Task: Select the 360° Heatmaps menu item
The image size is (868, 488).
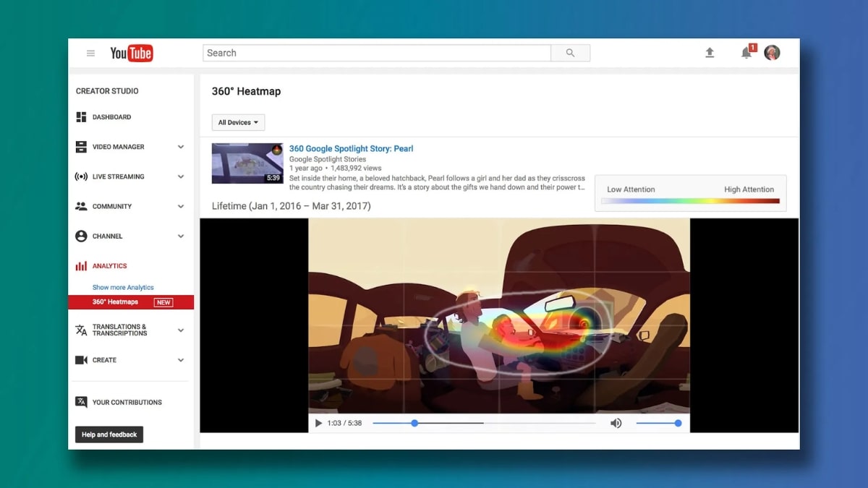Action: [116, 302]
